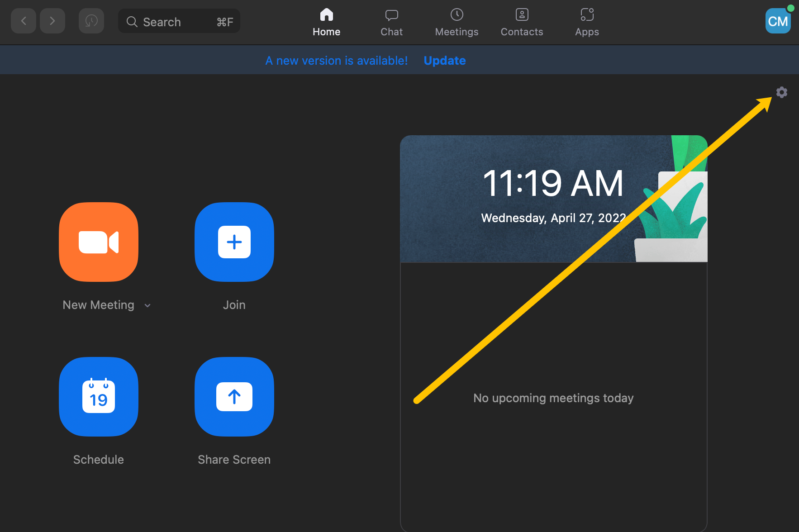799x532 pixels.
Task: Click the blue Join plus icon
Action: point(234,242)
